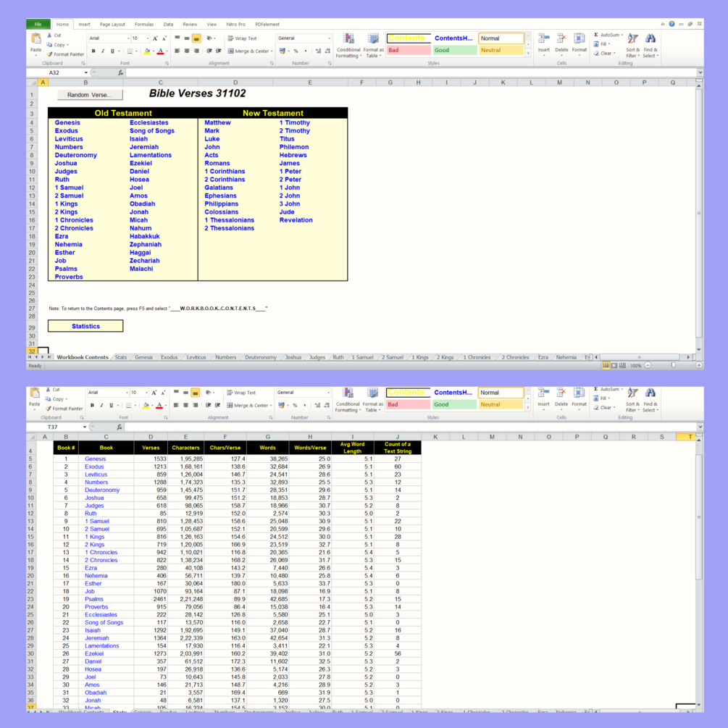Click the font color red A swatch, top ribbon
This screenshot has height=728, width=728.
coord(160,51)
